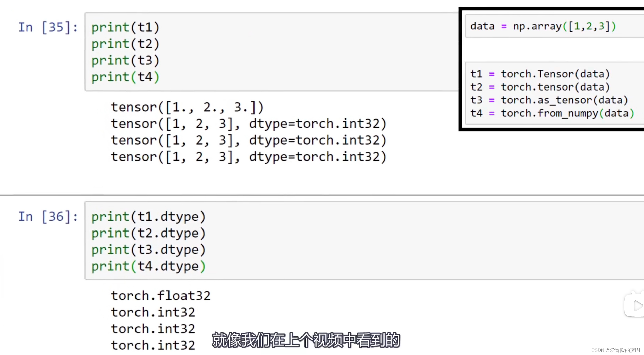Click print(t1.dtype) in cell 36
The image size is (644, 355).
point(148,217)
